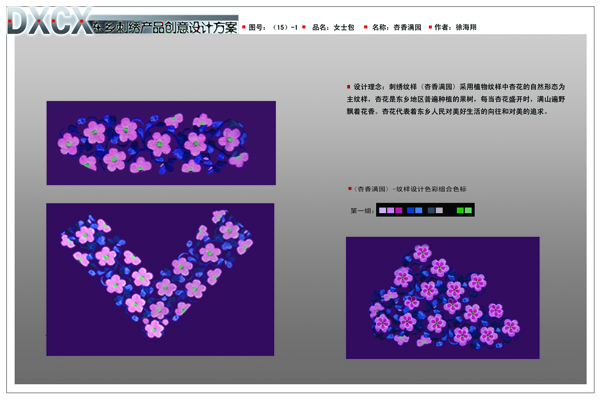Choose the dark slate gray swatch
The height and width of the screenshot is (400, 600).
click(x=431, y=211)
